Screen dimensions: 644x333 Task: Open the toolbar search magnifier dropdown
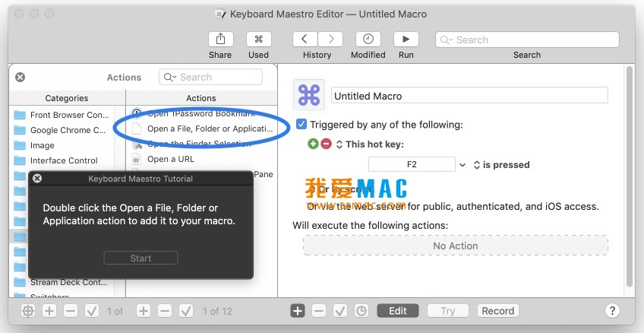pyautogui.click(x=447, y=40)
